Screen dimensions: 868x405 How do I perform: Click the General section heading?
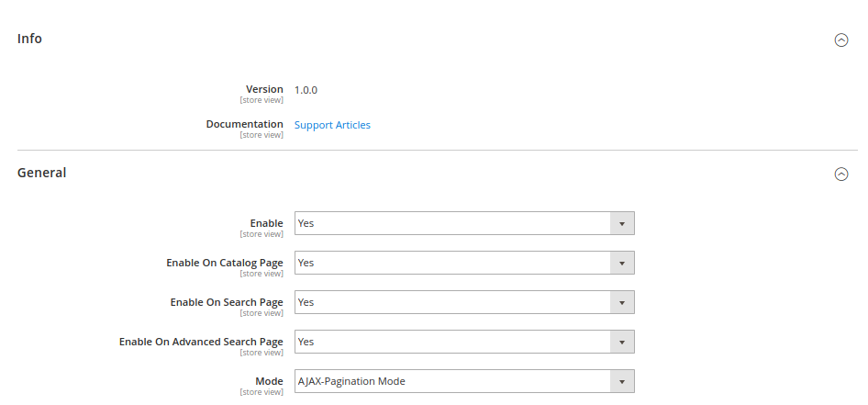(41, 173)
